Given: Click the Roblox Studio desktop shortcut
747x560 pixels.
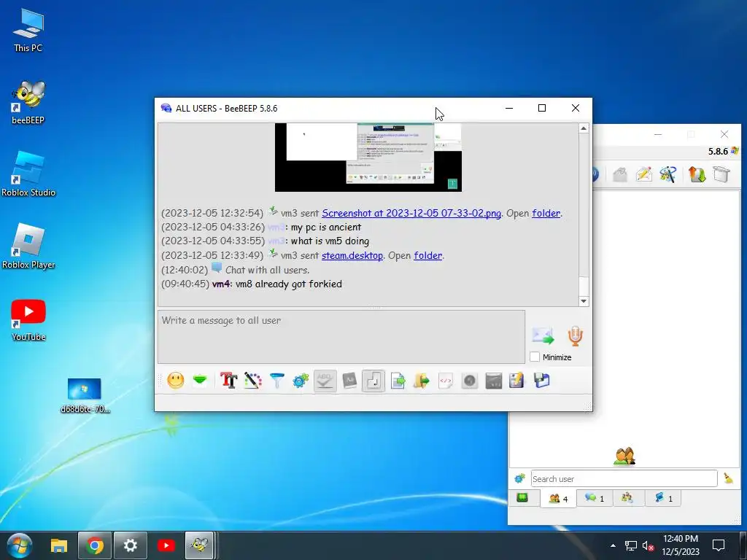Looking at the screenshot, I should [x=28, y=174].
